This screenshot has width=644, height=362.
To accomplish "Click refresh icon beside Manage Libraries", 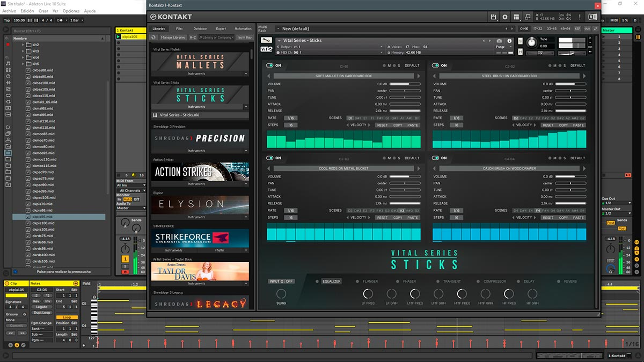I will 154,38.
